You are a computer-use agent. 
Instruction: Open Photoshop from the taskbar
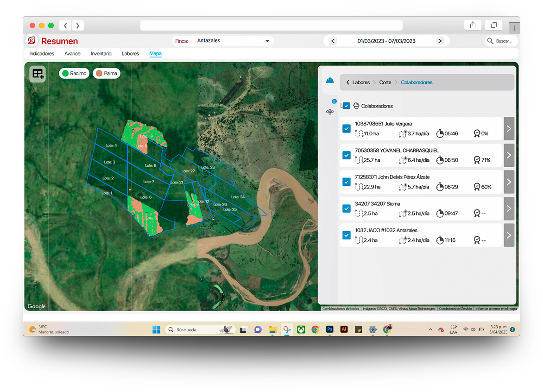point(329,329)
